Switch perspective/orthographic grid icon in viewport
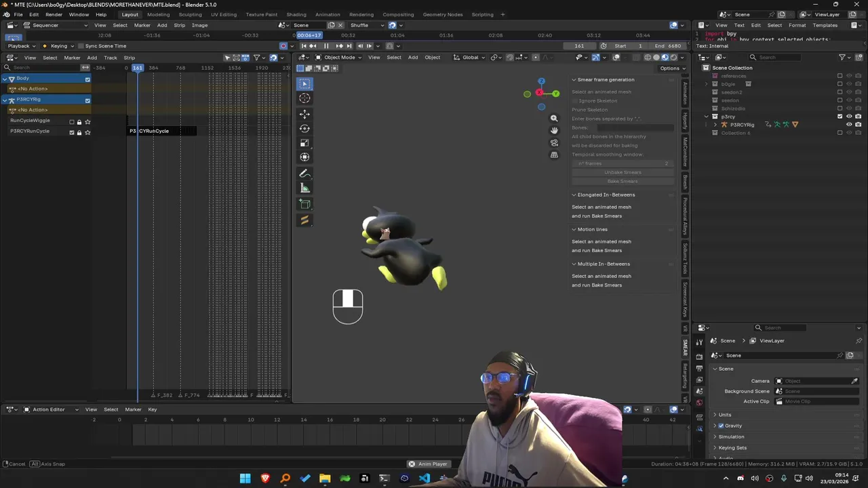Viewport: 868px width, 488px height. (x=554, y=155)
